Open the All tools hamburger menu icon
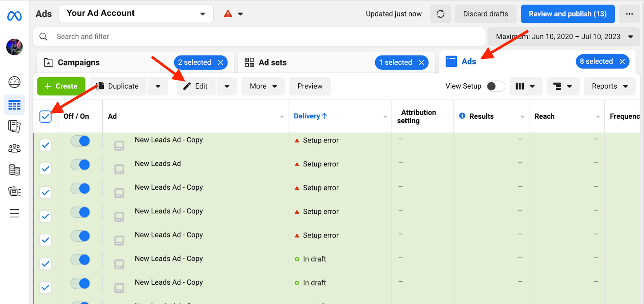This screenshot has height=304, width=644. click(14, 213)
